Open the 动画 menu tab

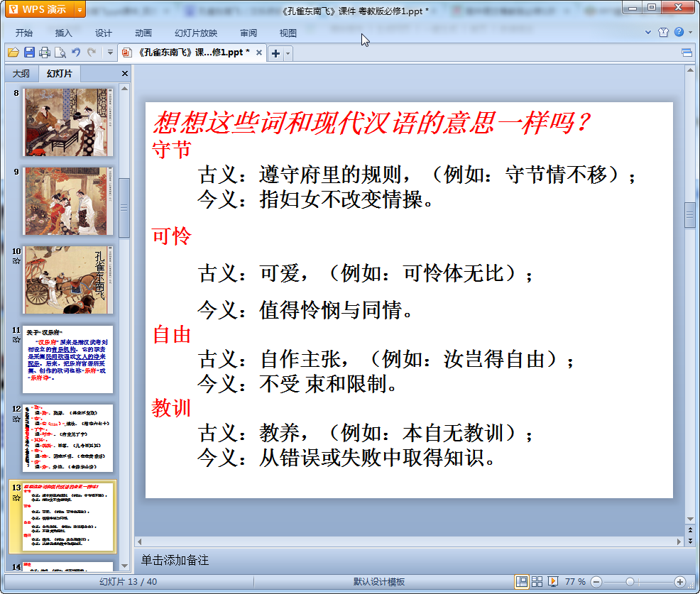point(143,33)
